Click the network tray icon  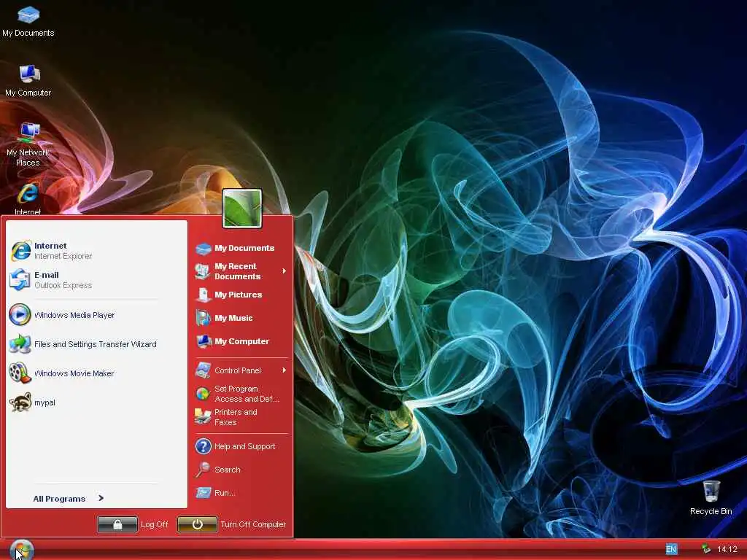coord(706,549)
